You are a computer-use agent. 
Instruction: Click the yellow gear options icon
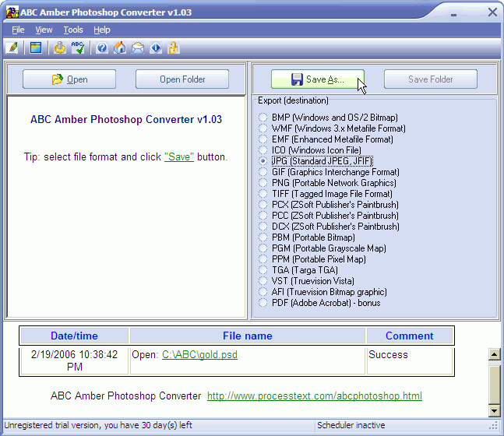60,48
